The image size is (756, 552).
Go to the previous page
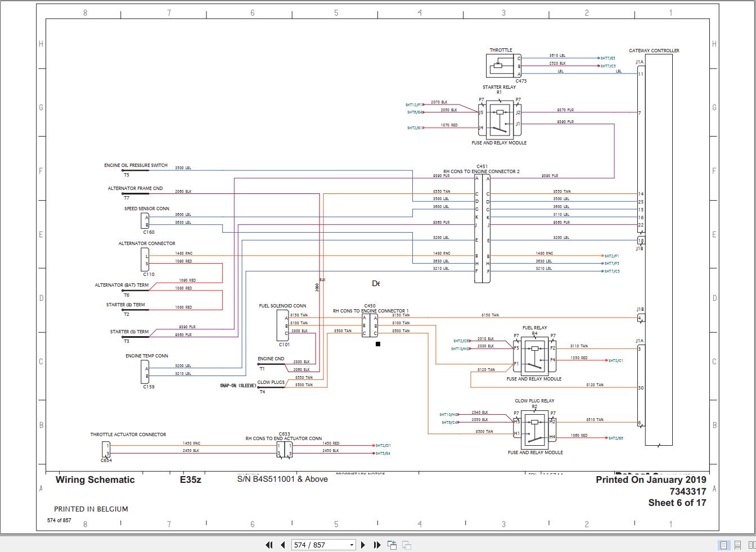tap(282, 545)
